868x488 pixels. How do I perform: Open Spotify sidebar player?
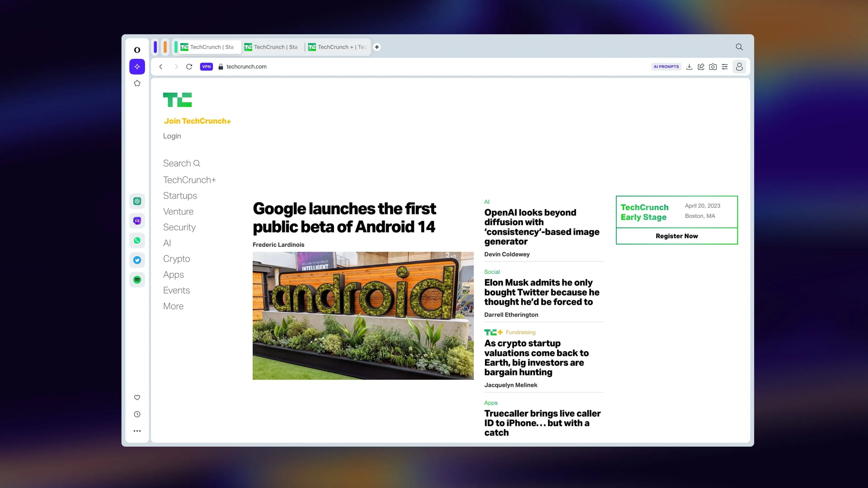tap(137, 280)
